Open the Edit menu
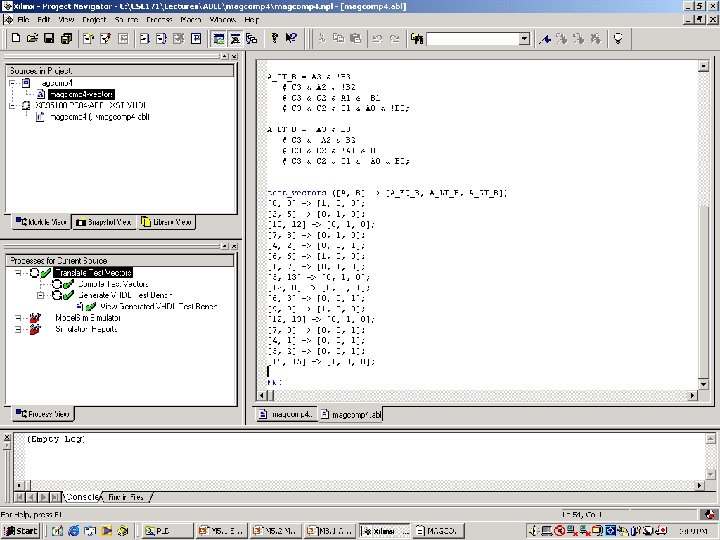The height and width of the screenshot is (540, 720). tap(44, 20)
